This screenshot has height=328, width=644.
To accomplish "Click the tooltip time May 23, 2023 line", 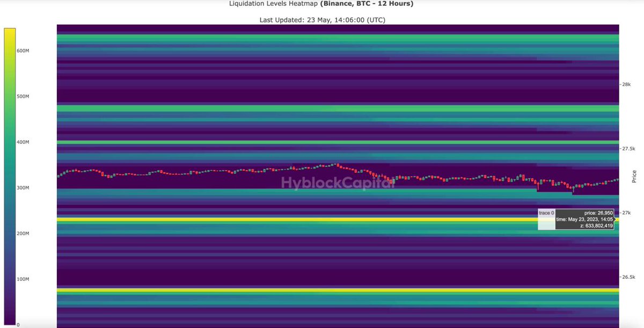I will click(585, 220).
